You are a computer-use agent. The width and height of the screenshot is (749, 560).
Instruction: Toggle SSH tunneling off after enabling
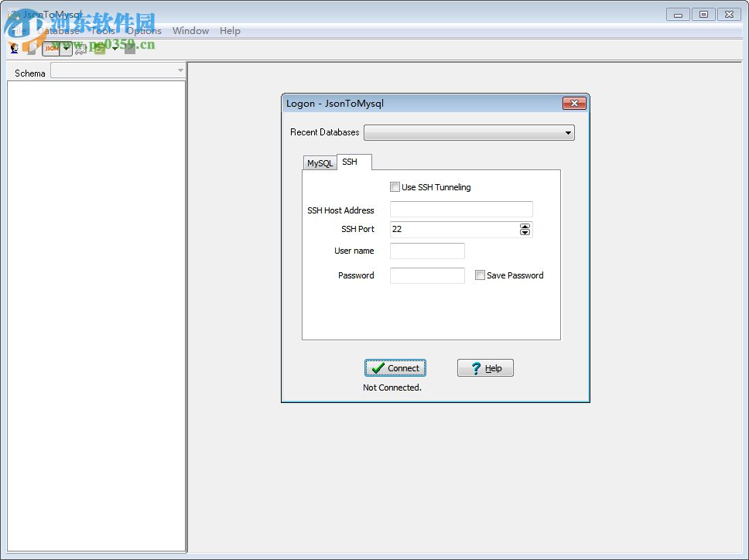click(395, 186)
